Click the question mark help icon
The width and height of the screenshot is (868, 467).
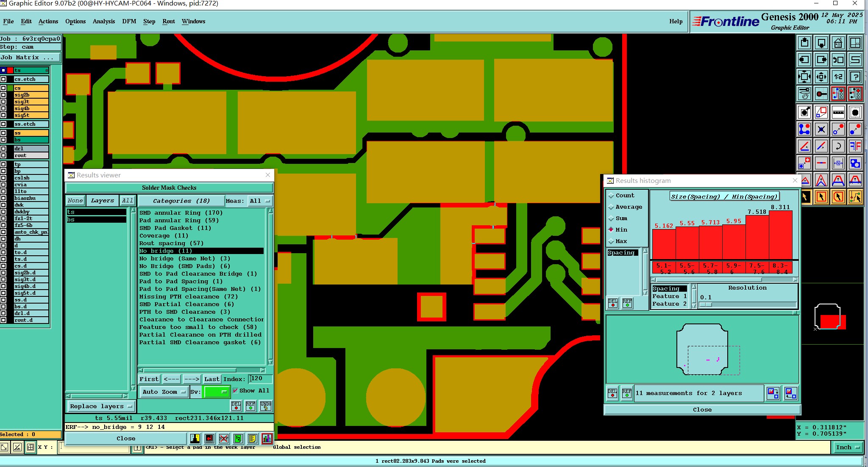[x=855, y=77]
